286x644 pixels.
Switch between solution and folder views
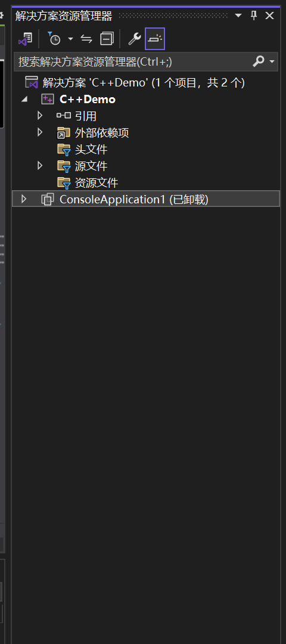(x=26, y=39)
